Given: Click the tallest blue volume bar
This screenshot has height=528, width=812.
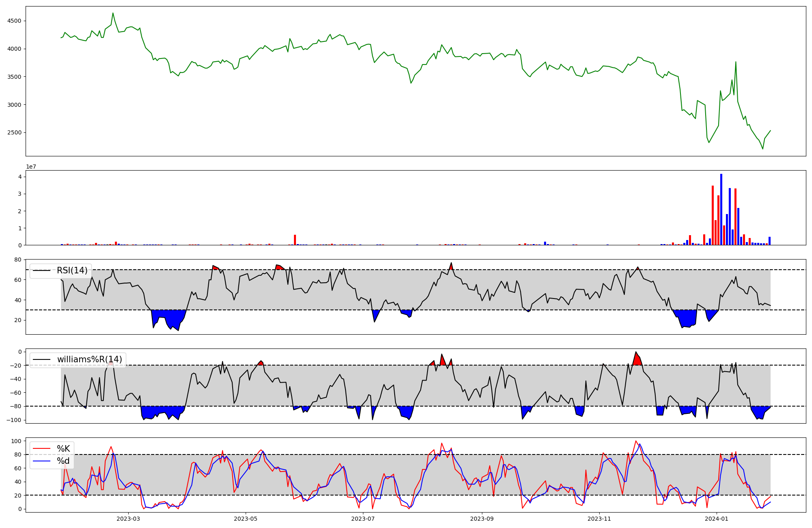Looking at the screenshot, I should pos(721,209).
